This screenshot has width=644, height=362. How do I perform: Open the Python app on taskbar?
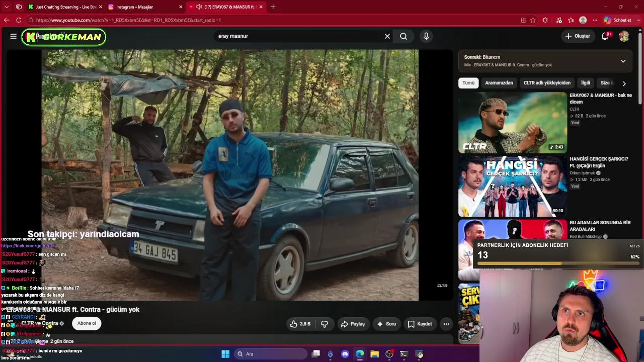(x=419, y=354)
